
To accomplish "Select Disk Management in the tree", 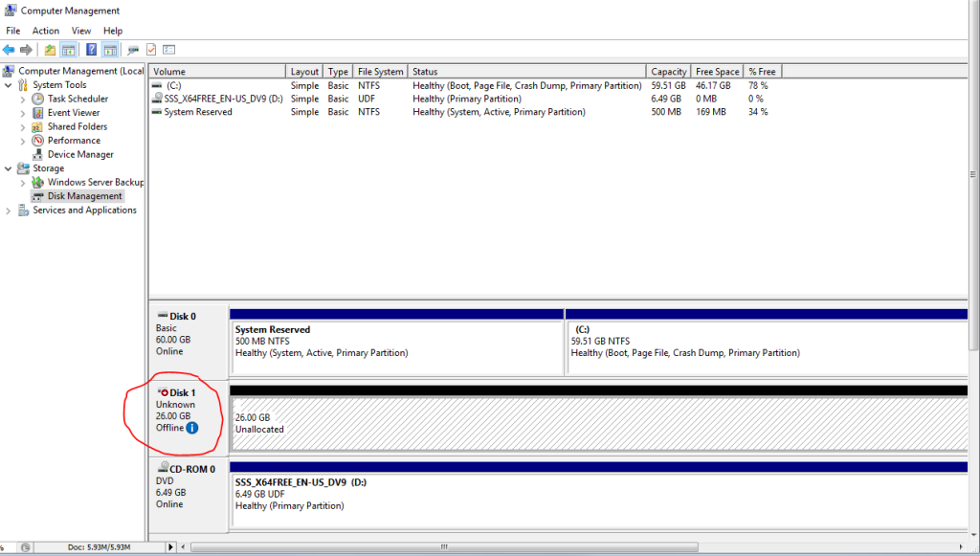I will coord(84,196).
